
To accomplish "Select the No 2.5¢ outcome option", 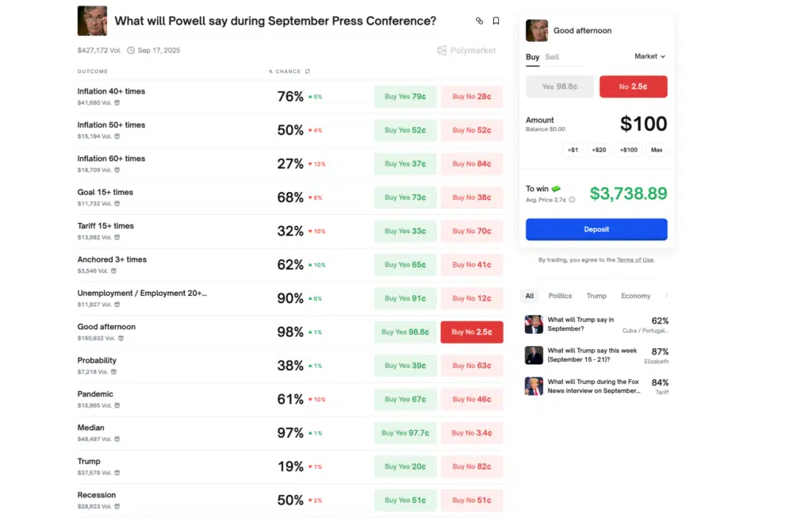I will coord(633,86).
